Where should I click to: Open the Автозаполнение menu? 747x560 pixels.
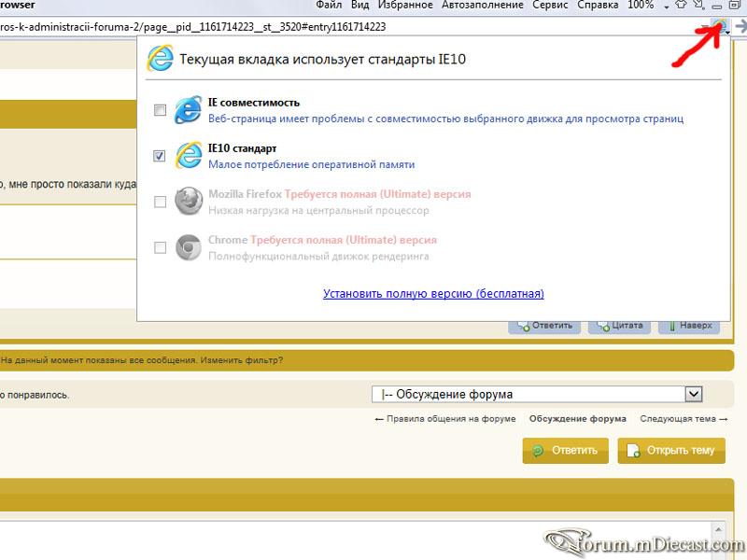(483, 5)
